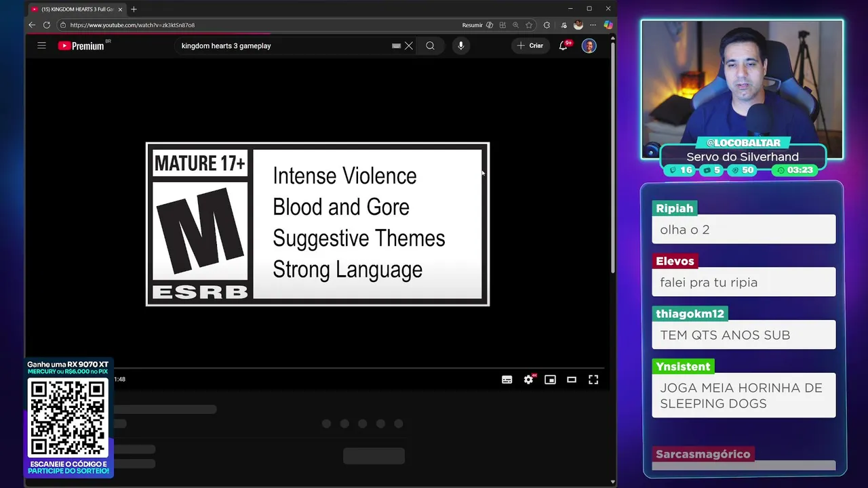Open browser settings and more ellipsis
This screenshot has width=868, height=488.
[593, 25]
